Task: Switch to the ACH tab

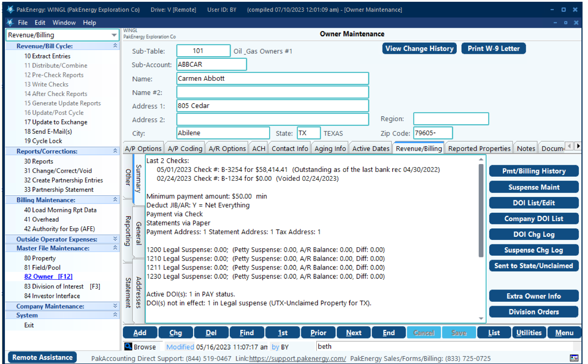Action: click(258, 148)
